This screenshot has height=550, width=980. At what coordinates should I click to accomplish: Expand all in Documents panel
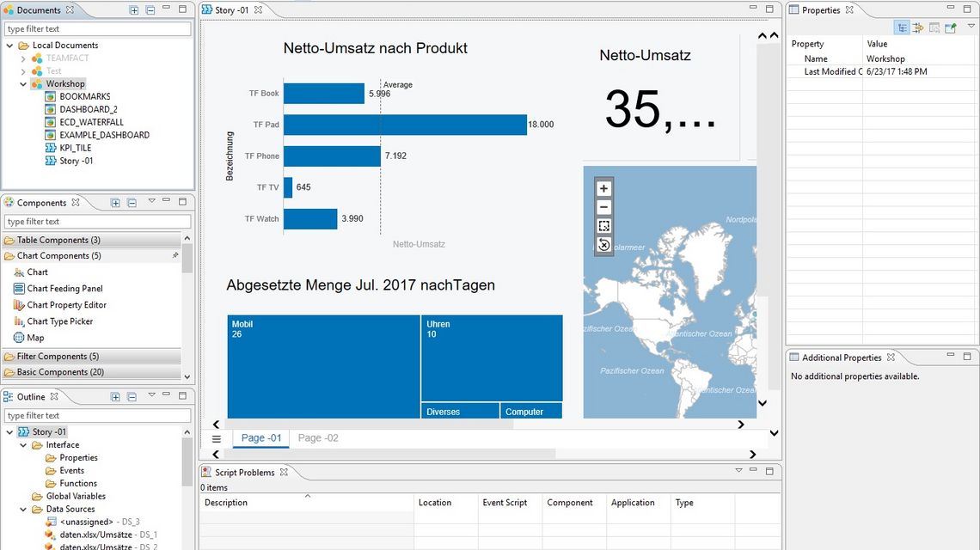click(134, 10)
